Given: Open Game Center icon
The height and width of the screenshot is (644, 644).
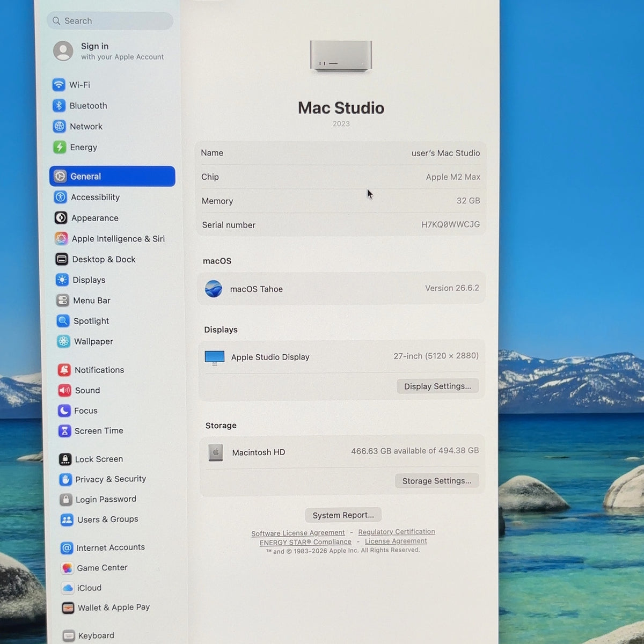Looking at the screenshot, I should 67,568.
